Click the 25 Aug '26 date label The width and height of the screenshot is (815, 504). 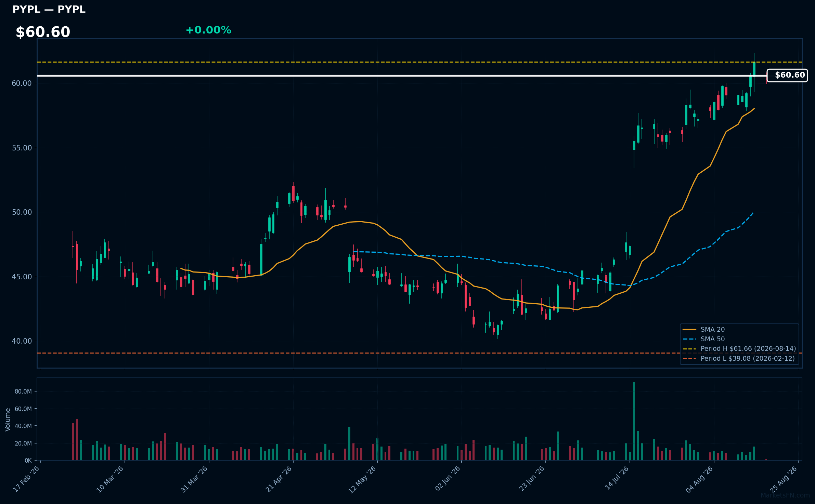point(784,479)
